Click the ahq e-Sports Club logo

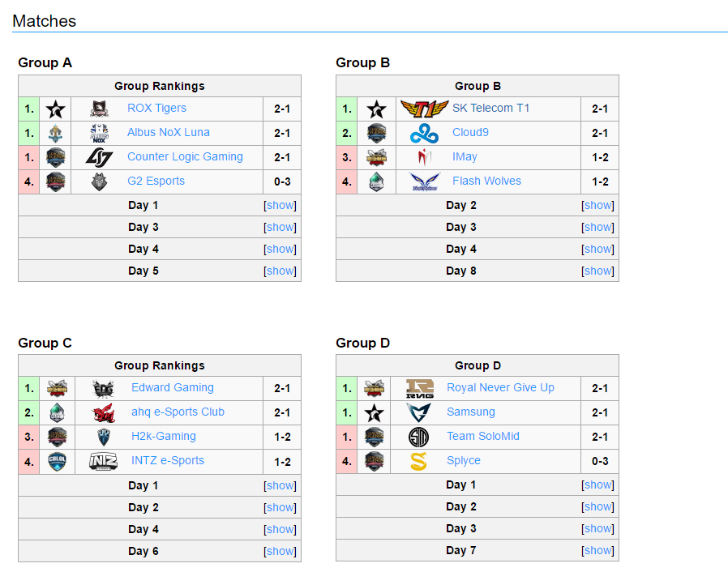click(104, 412)
